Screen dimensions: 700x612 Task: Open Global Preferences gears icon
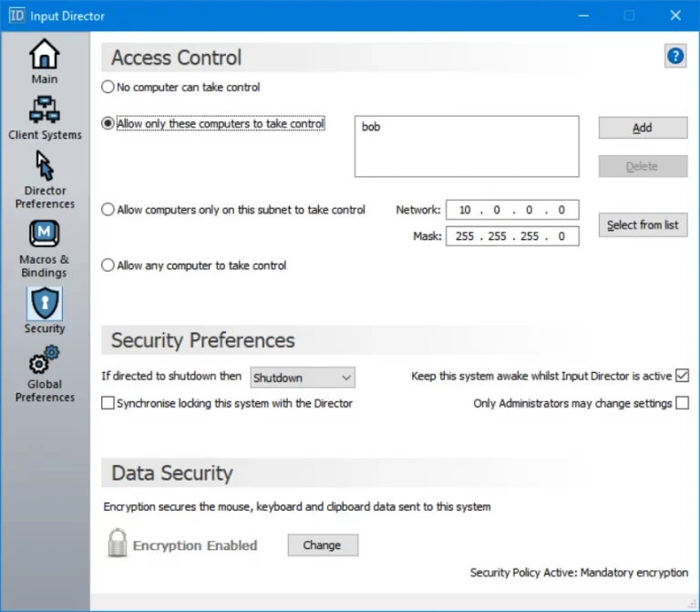(x=44, y=359)
